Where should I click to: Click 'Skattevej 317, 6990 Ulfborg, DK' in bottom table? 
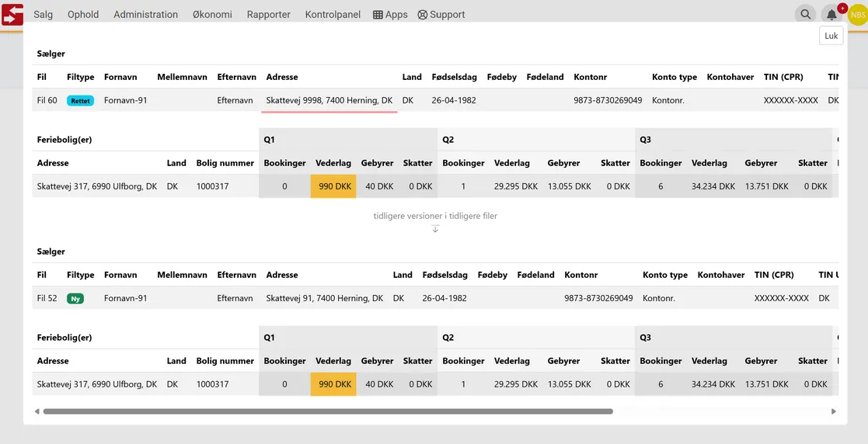(97, 384)
